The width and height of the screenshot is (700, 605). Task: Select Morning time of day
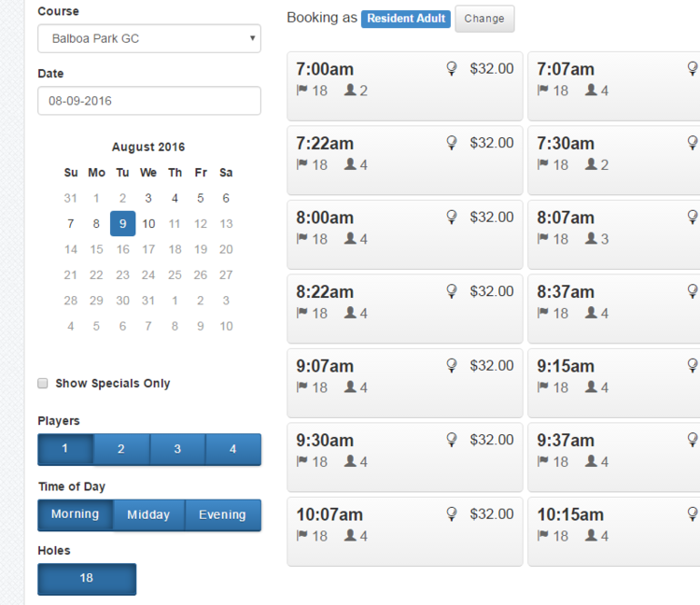[75, 514]
